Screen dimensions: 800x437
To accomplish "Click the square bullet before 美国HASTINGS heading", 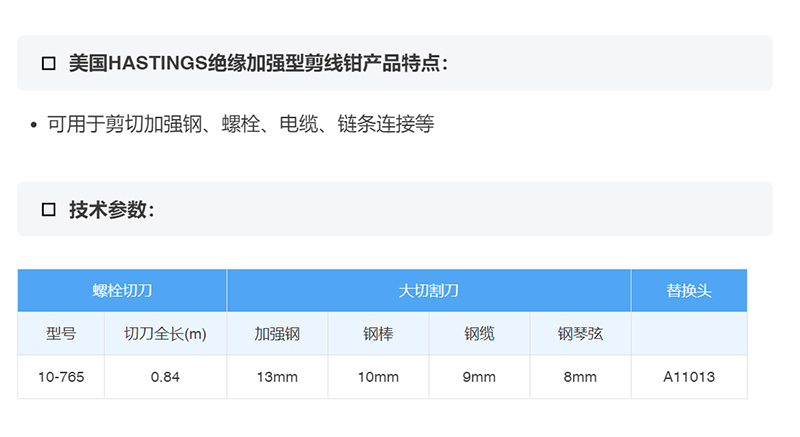I will tap(48, 64).
